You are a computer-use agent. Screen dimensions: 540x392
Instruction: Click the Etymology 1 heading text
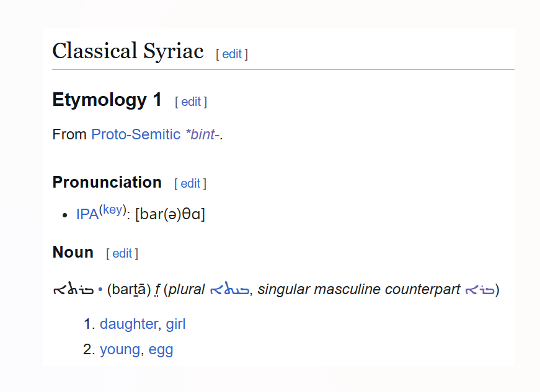pos(107,100)
